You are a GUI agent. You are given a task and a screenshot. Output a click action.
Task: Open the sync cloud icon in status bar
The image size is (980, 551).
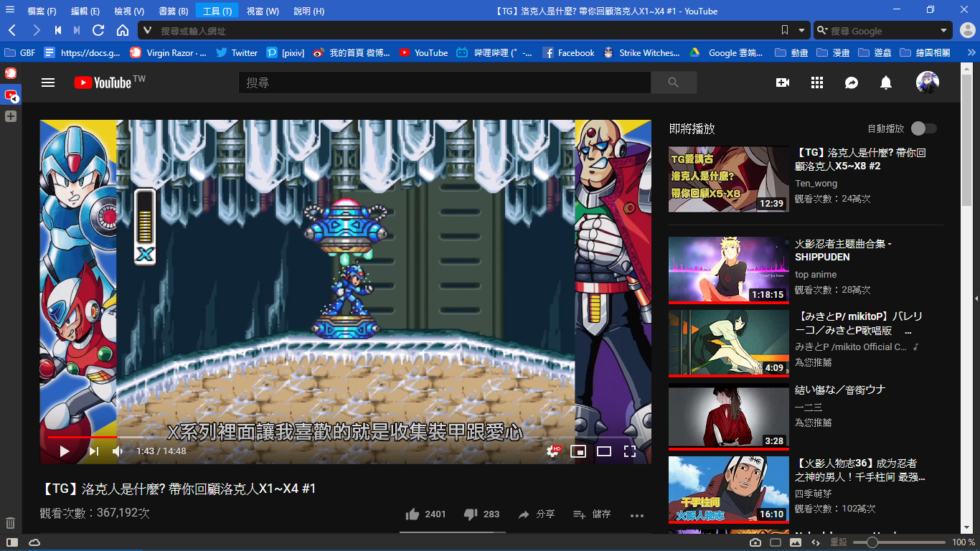[x=34, y=542]
